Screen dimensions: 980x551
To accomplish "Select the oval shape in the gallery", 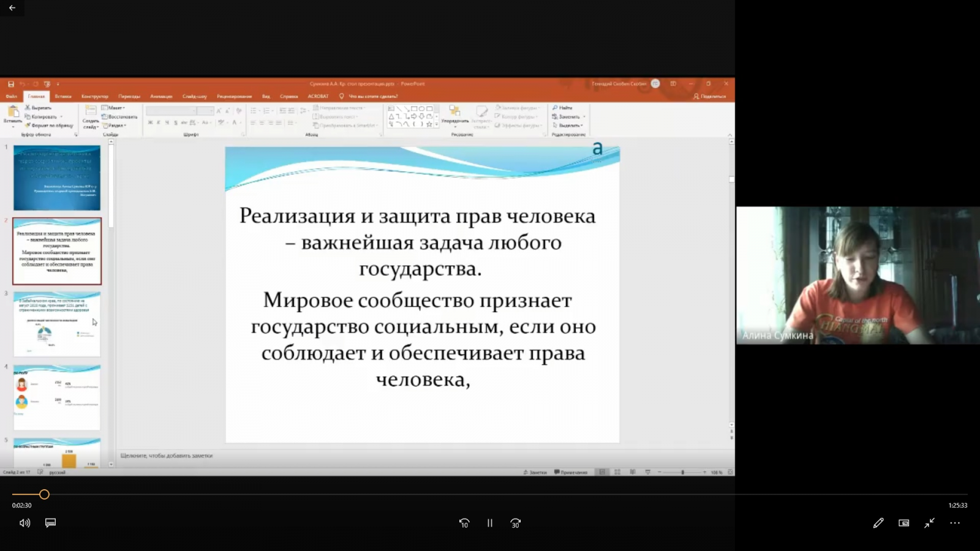I will [421, 108].
